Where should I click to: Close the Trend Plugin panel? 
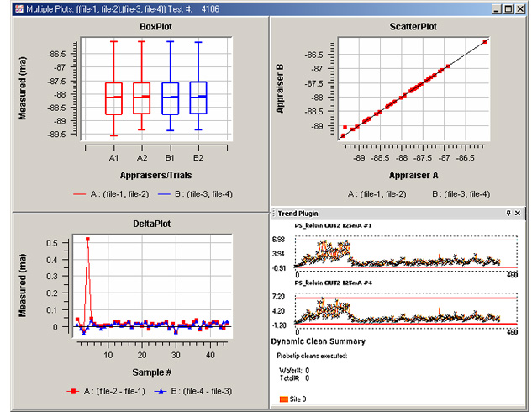[x=518, y=213]
